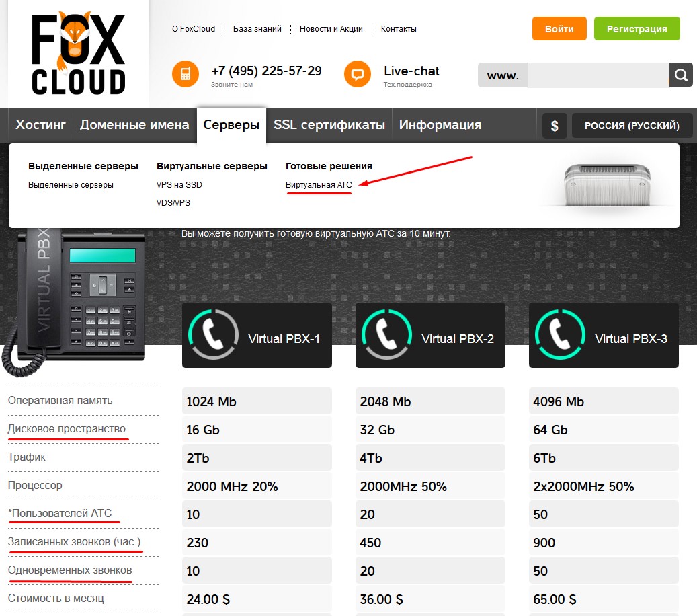697x616 pixels.
Task: Click the 1024 Mb cell
Action: tap(257, 401)
